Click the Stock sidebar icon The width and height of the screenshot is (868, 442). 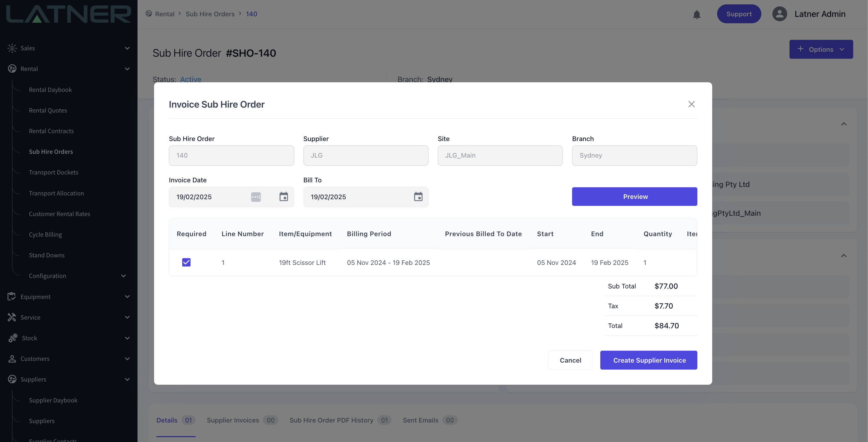pyautogui.click(x=13, y=338)
